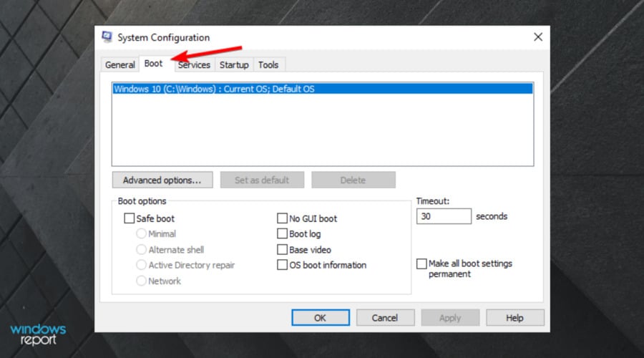Choose the Active Directory repair option

coord(141,265)
